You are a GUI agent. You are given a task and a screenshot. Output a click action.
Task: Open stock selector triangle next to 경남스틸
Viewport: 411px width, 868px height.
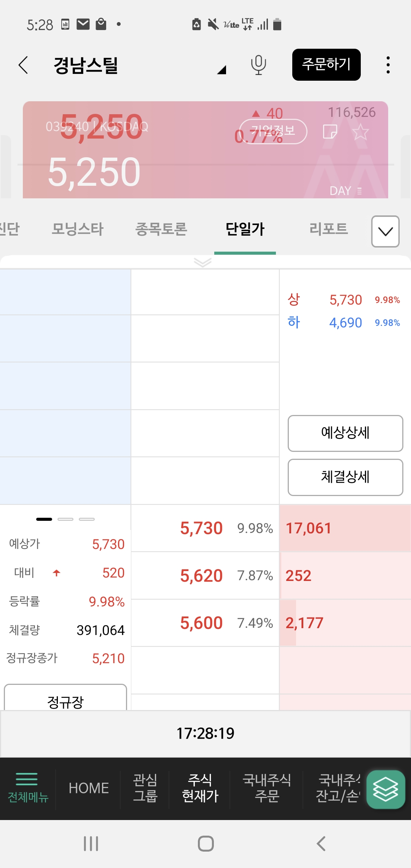click(x=222, y=70)
